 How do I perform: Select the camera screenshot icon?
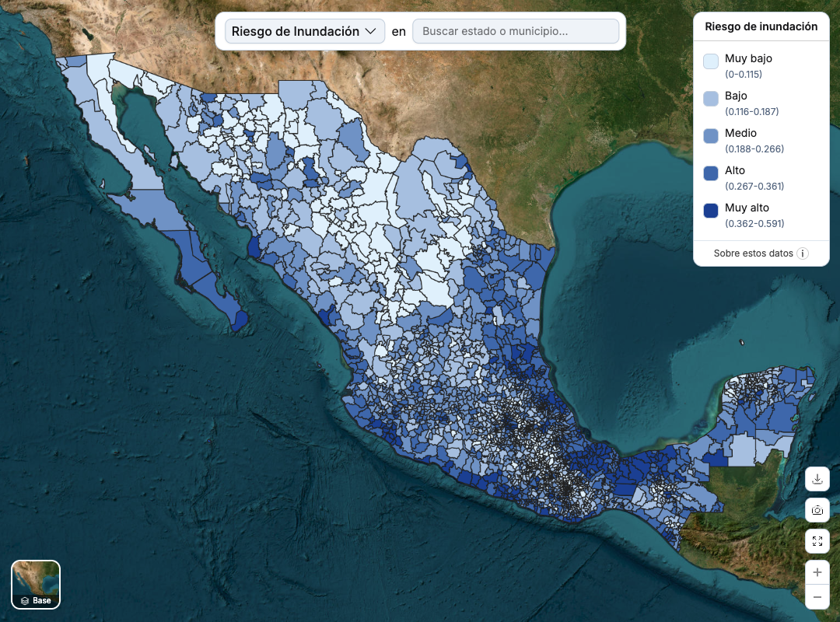pyautogui.click(x=817, y=510)
